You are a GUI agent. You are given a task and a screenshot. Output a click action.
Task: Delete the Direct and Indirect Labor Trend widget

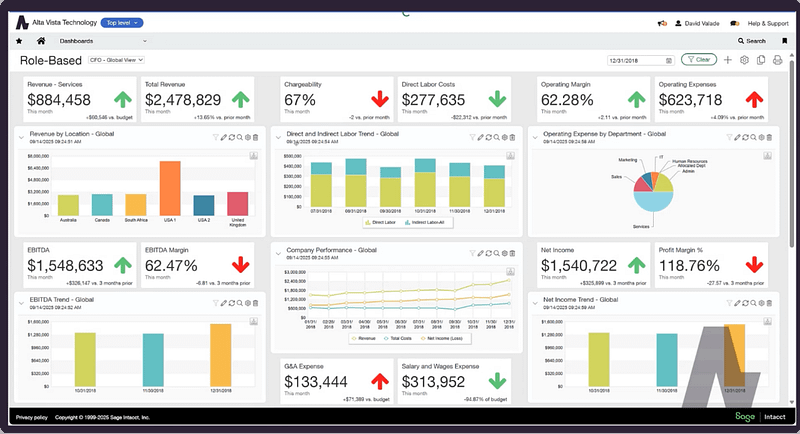(513, 137)
